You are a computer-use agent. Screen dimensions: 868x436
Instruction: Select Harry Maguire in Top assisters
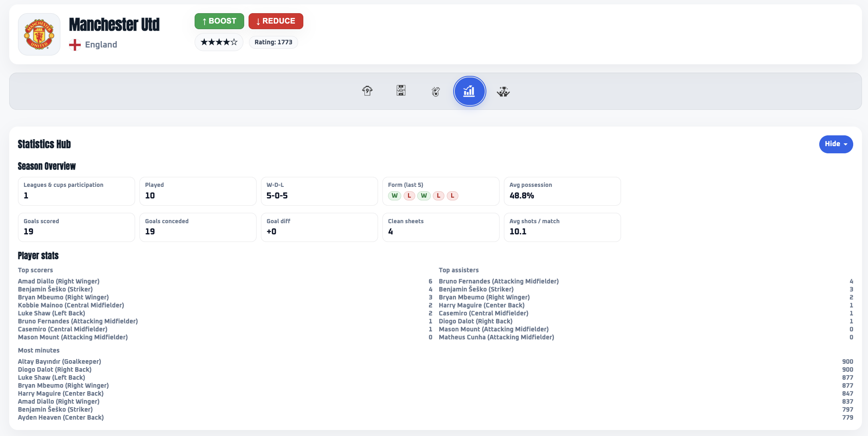[x=646, y=305]
